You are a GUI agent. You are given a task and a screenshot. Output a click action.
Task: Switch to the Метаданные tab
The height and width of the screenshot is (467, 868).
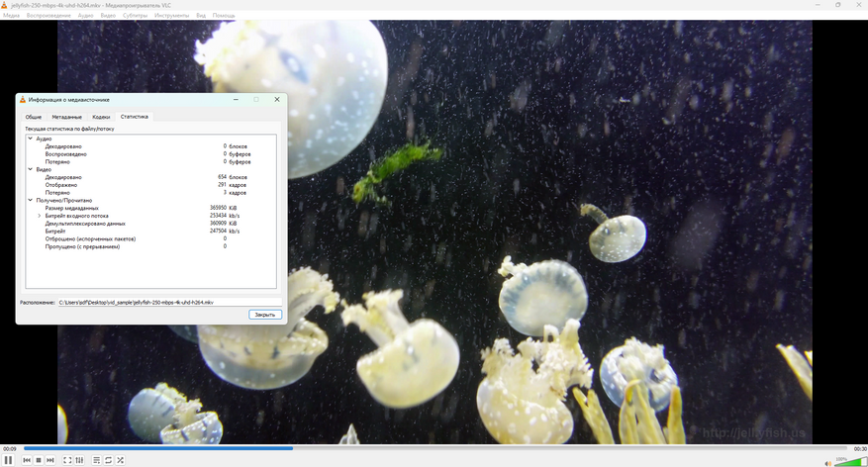click(66, 117)
